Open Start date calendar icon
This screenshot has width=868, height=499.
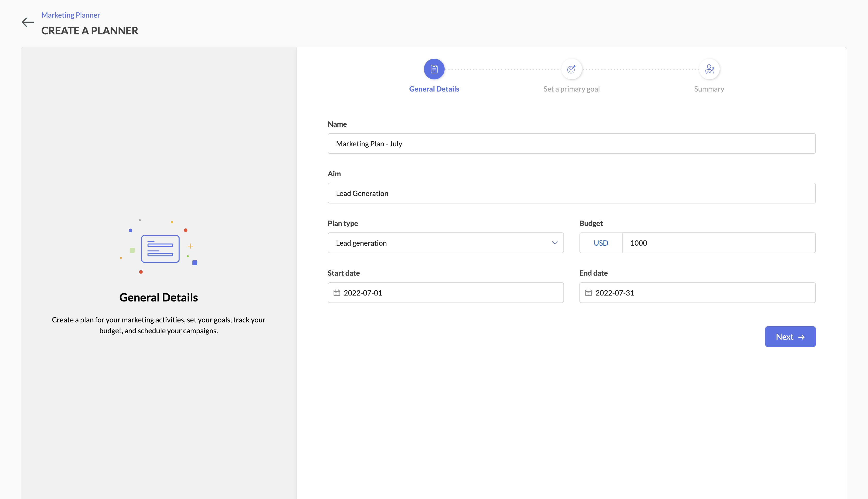click(337, 292)
